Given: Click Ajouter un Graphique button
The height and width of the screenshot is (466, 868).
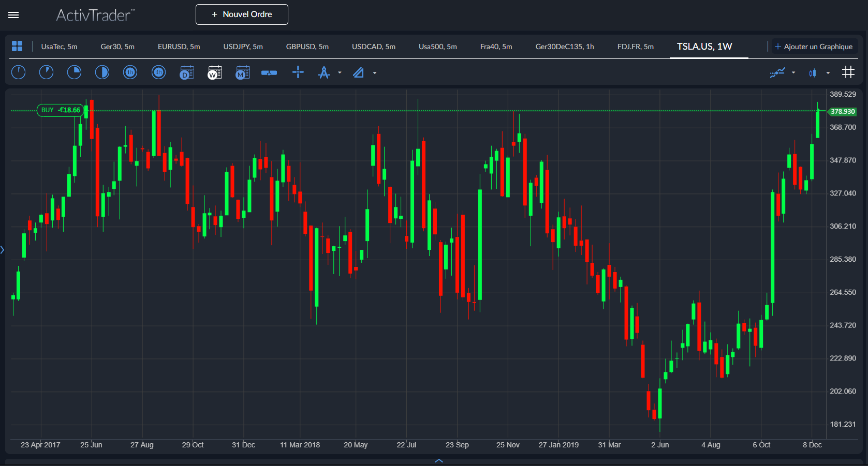Looking at the screenshot, I should click(814, 47).
